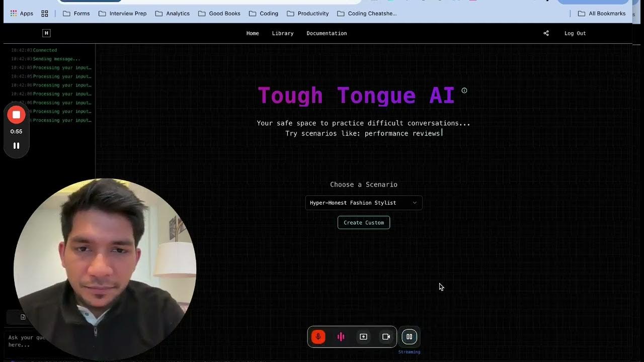Click the H logo in the top navbar
The image size is (644, 362).
[x=46, y=33]
